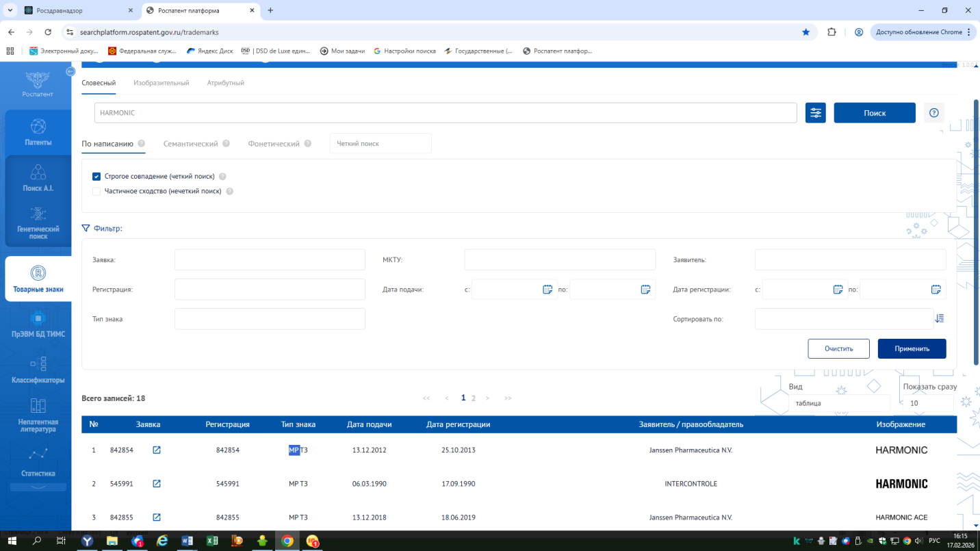The image size is (980, 551).
Task: Open calendar for Дата подачи 'с' field
Action: pos(547,290)
